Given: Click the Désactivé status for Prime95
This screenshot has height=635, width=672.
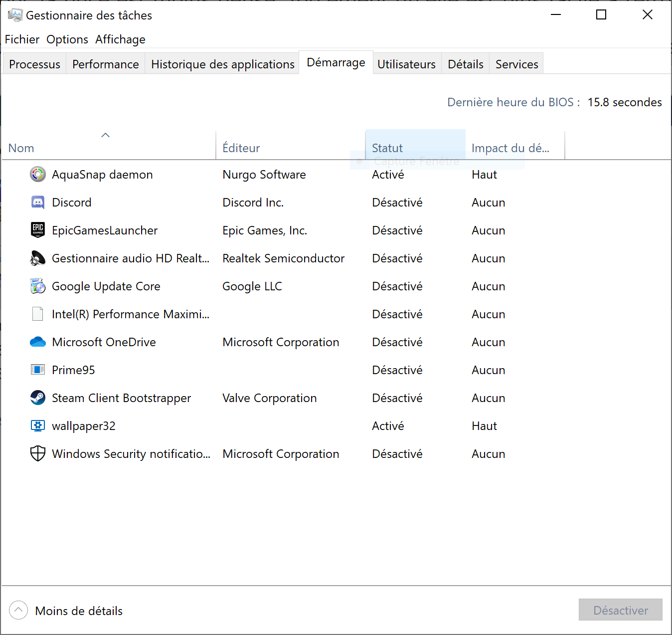Looking at the screenshot, I should pos(397,370).
